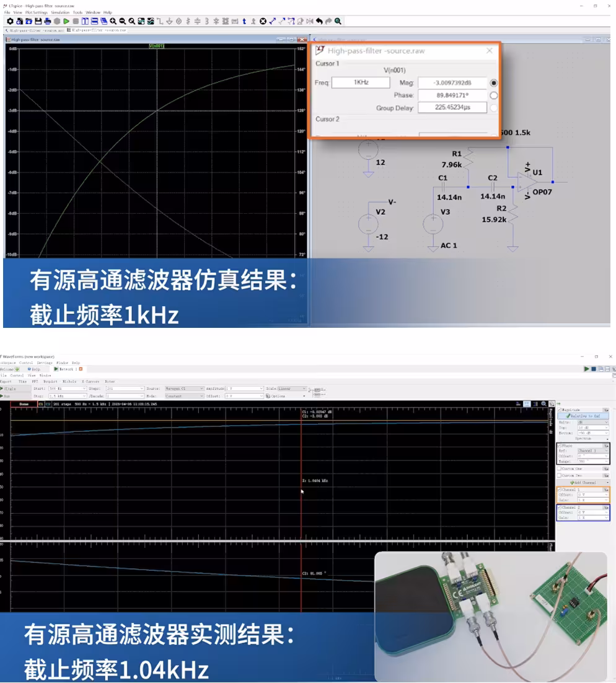Toggle the Magnitude checkbox in WaveForms
Screen dimensions: 616x683
[x=559, y=410]
